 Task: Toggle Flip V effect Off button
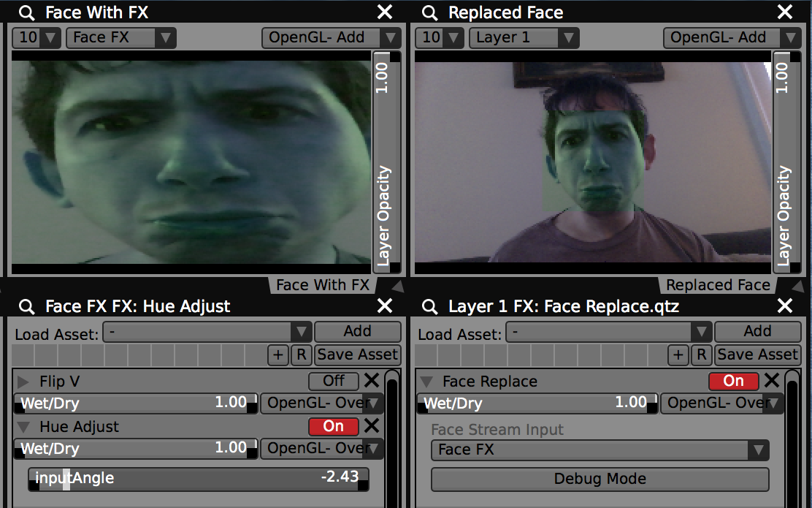coord(334,381)
